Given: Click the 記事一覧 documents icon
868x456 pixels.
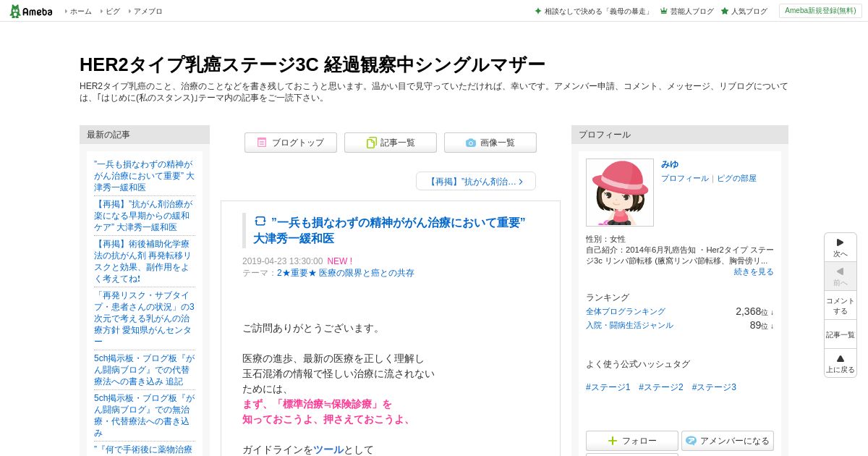Looking at the screenshot, I should 371,143.
